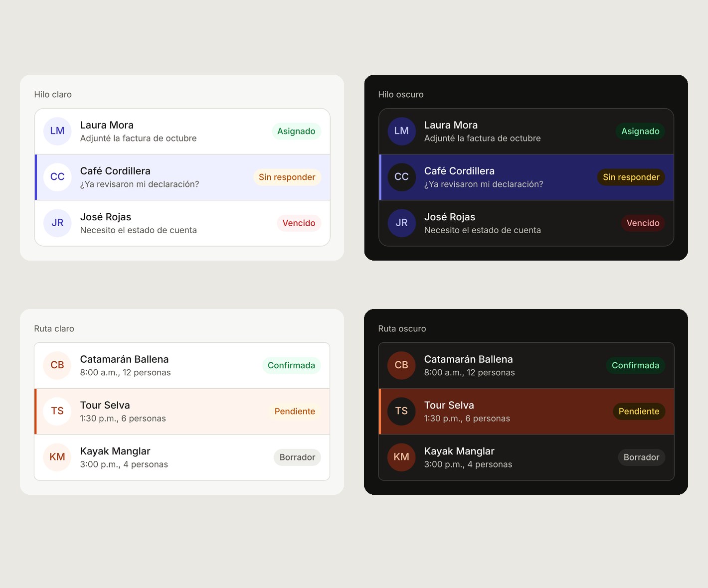Image resolution: width=708 pixels, height=588 pixels.
Task: Select Café Cordillera name in Hilo oscuro
Action: pyautogui.click(x=459, y=171)
